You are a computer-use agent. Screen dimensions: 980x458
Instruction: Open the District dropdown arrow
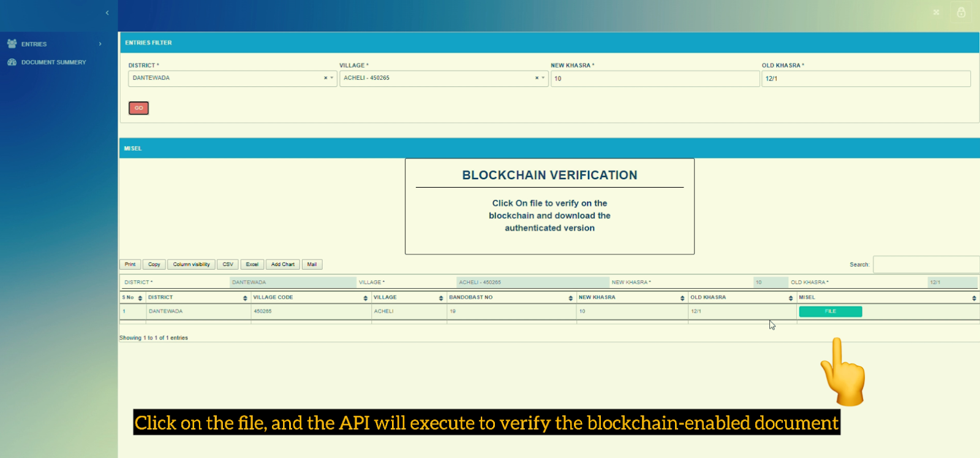(332, 78)
